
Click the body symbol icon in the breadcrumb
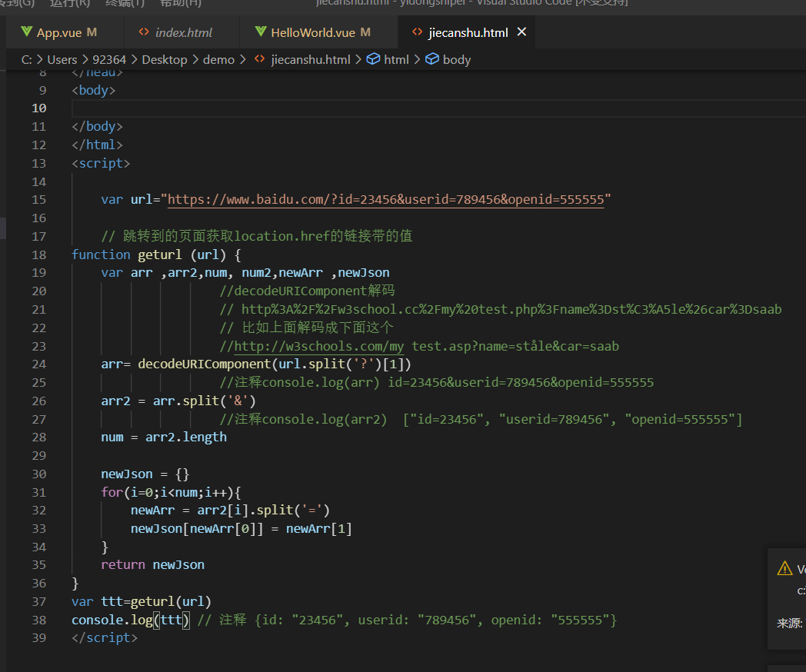coord(431,59)
